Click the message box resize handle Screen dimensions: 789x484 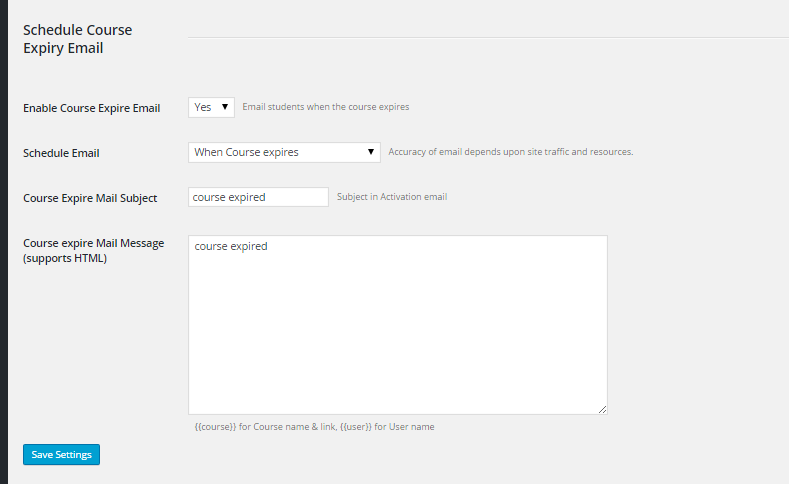pyautogui.click(x=602, y=410)
